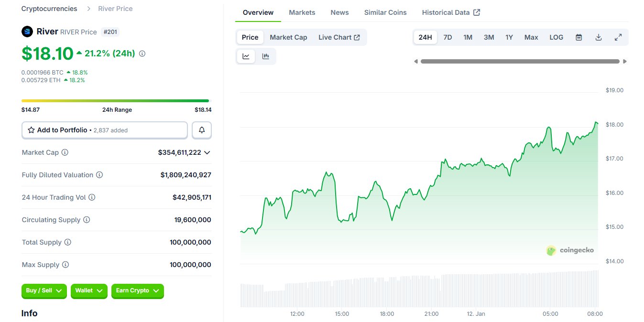The width and height of the screenshot is (644, 322).
Task: Toggle LOG scale on chart
Action: 556,37
